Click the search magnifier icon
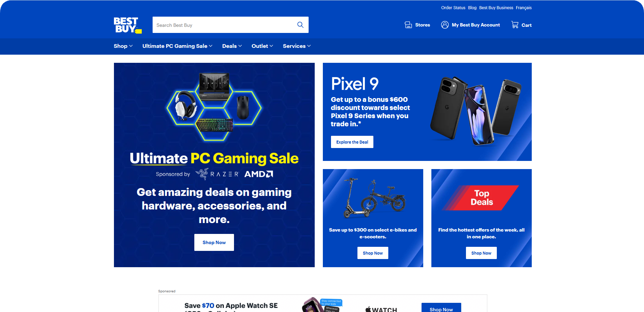This screenshot has height=312, width=644. 300,25
